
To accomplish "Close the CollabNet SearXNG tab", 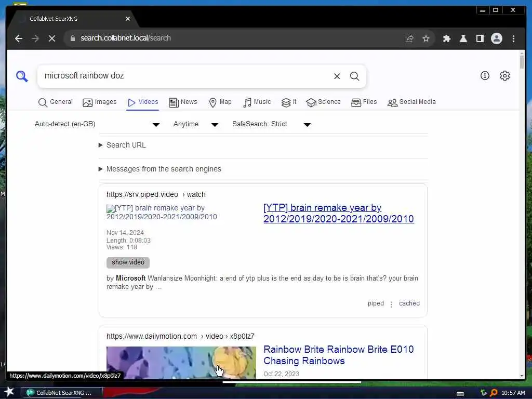I will click(x=128, y=19).
